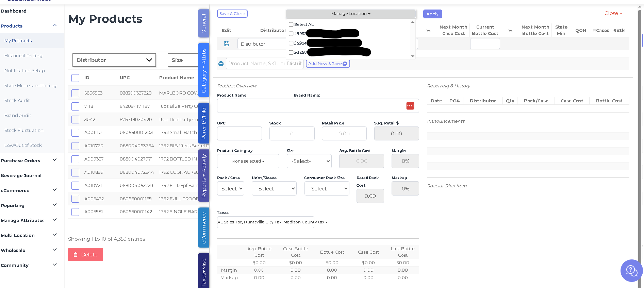Click the Retail Price input field
Image resolution: width=644 pixels, height=288 pixels.
pyautogui.click(x=344, y=134)
